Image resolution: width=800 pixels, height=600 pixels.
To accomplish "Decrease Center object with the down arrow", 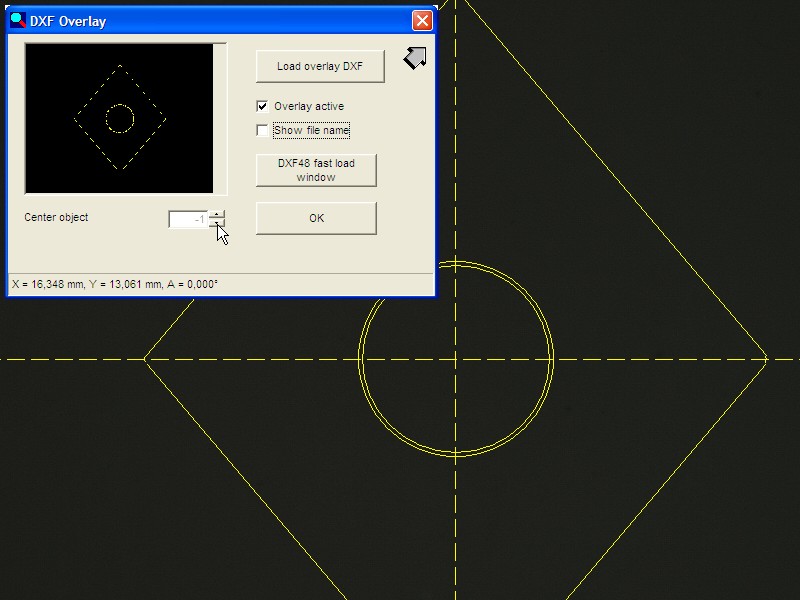I will pos(217,224).
